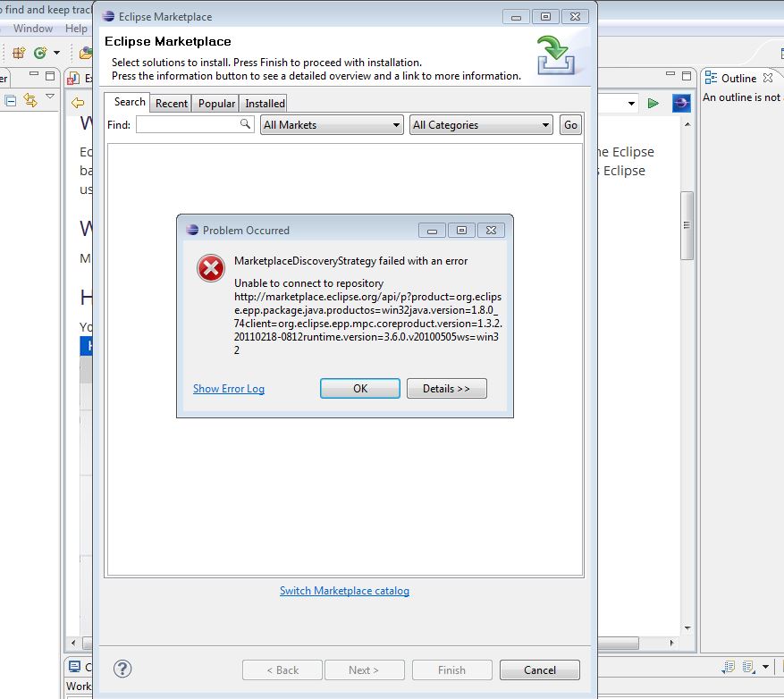This screenshot has width=784, height=699.
Task: Click horizontal scrollbar right arrow
Action: pos(671,643)
